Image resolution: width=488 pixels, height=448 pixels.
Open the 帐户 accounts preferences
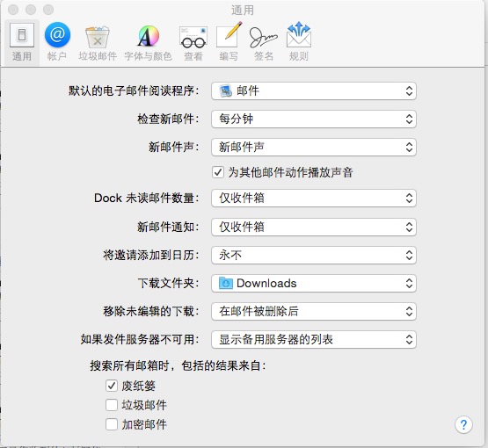[57, 42]
